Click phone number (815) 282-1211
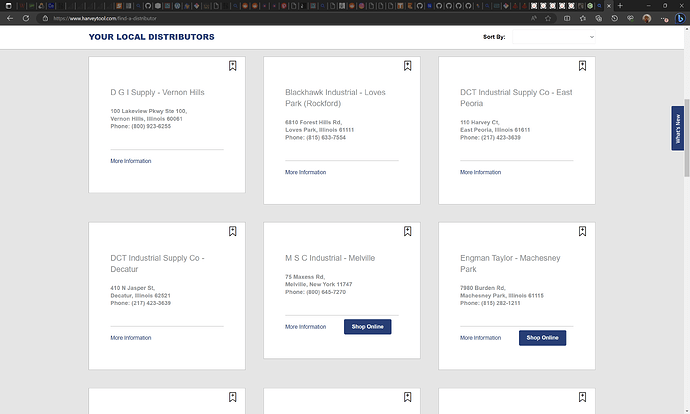The width and height of the screenshot is (690, 414). [x=501, y=303]
